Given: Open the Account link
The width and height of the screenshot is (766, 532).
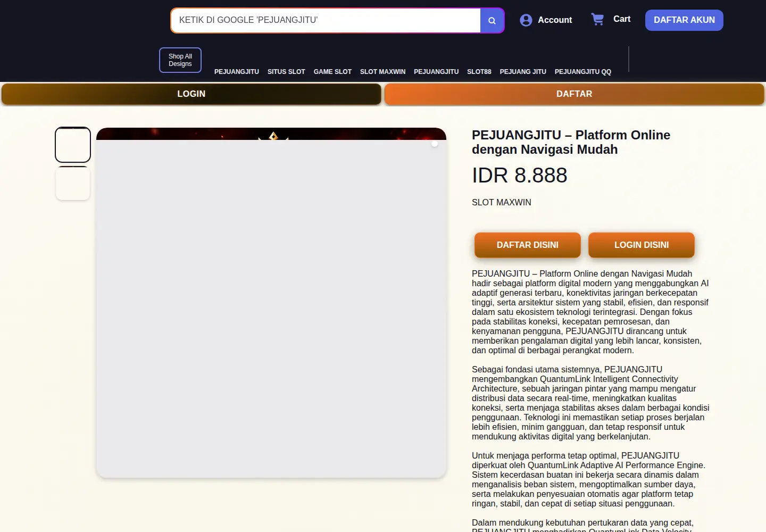Looking at the screenshot, I should (x=555, y=20).
